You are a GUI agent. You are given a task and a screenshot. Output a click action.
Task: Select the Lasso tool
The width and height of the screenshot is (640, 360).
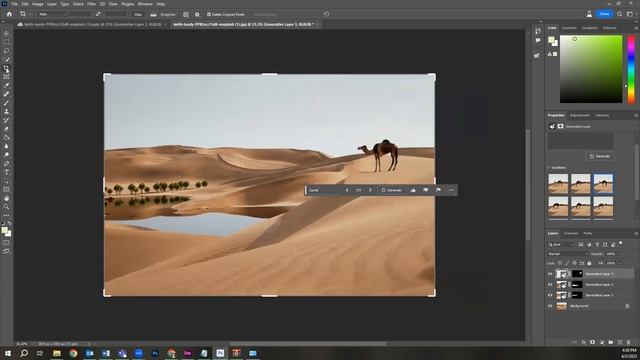6,51
